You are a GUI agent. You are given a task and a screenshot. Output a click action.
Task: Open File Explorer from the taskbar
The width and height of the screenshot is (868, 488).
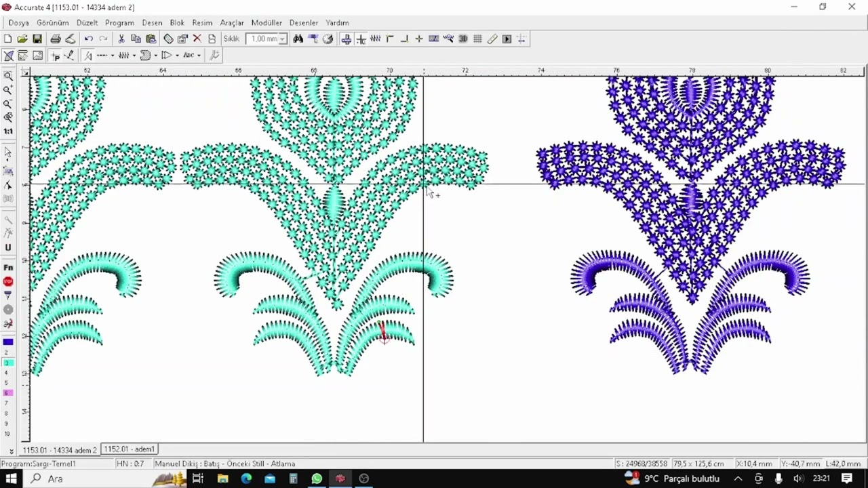point(222,479)
